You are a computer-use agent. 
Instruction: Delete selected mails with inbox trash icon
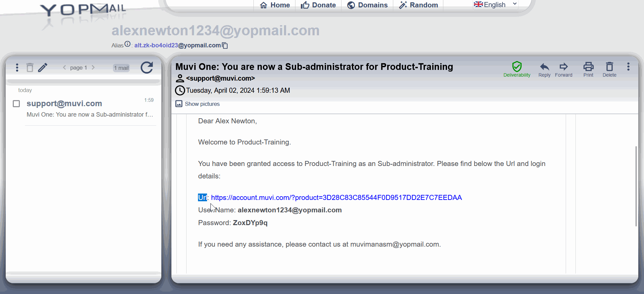30,68
